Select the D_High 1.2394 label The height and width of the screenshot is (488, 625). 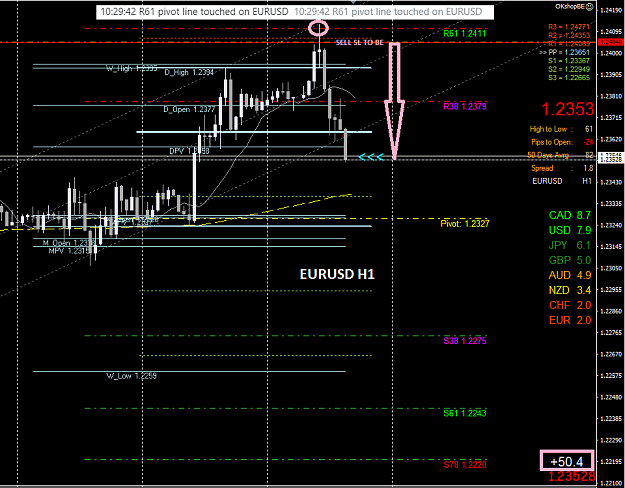pos(189,72)
